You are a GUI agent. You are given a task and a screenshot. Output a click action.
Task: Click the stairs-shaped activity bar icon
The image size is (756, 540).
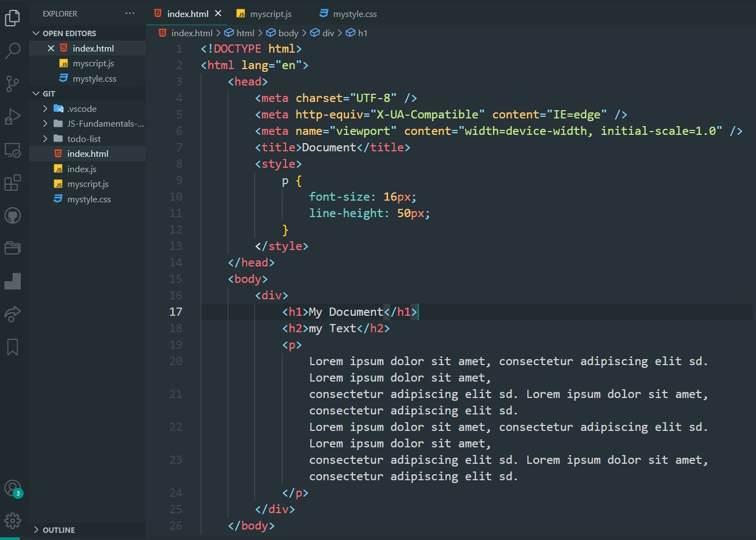(13, 281)
